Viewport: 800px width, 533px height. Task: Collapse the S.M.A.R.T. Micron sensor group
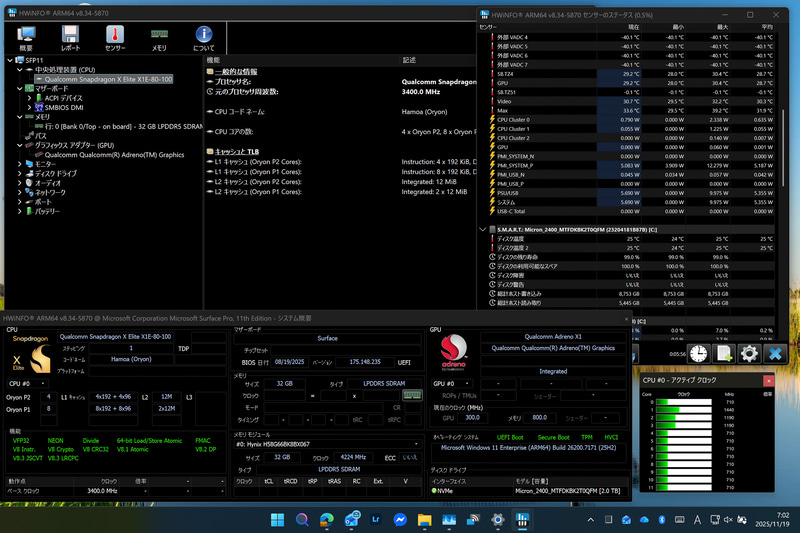coord(483,230)
